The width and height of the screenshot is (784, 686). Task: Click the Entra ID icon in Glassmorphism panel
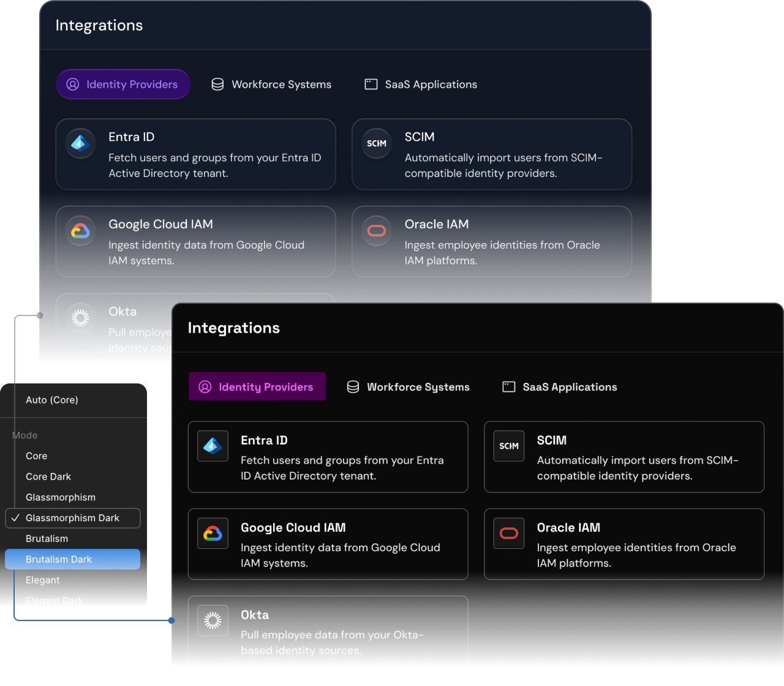coord(80,144)
